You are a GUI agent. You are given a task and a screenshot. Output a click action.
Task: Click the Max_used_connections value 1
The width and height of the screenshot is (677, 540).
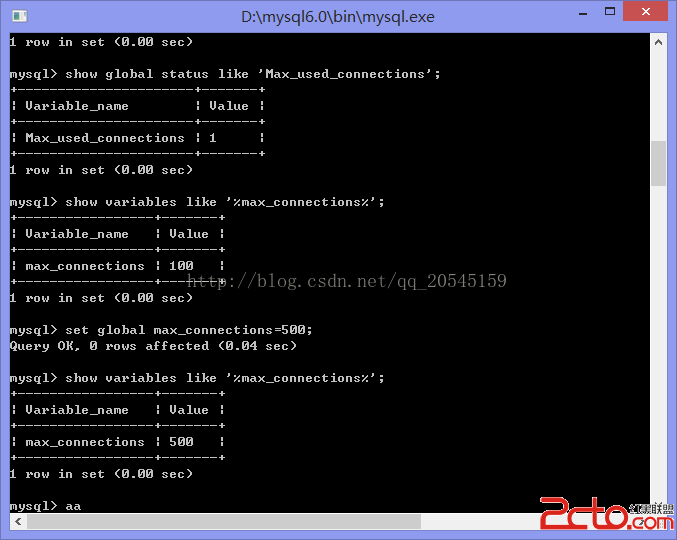212,138
